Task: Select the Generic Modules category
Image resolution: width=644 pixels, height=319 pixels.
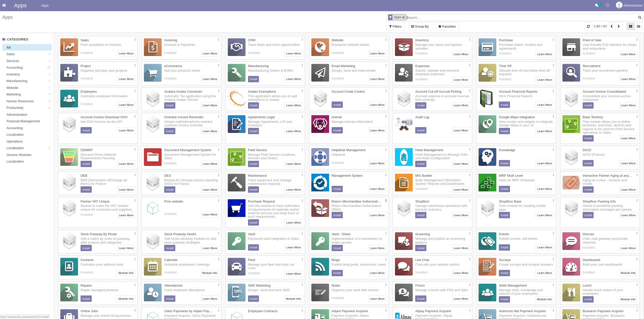Action: (x=27, y=155)
